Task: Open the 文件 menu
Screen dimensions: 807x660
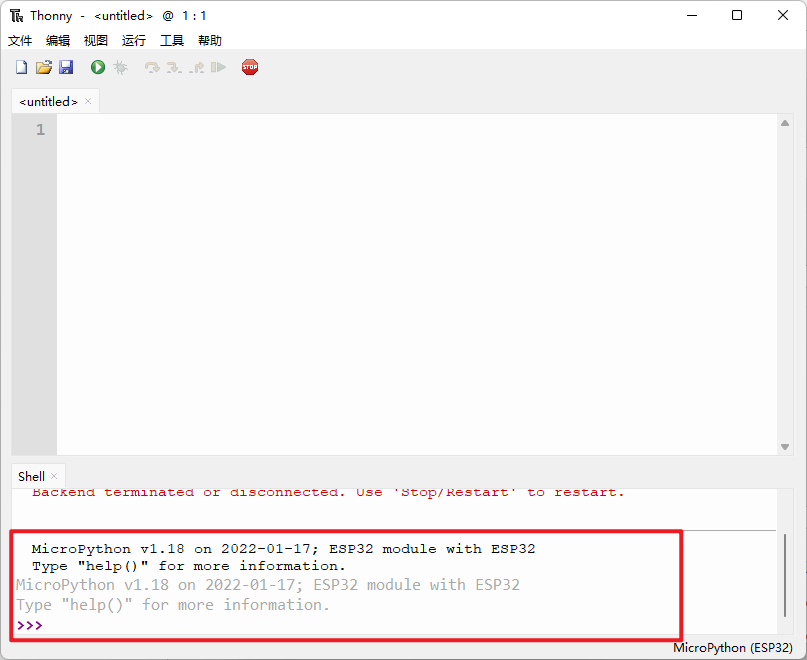Action: pos(21,40)
